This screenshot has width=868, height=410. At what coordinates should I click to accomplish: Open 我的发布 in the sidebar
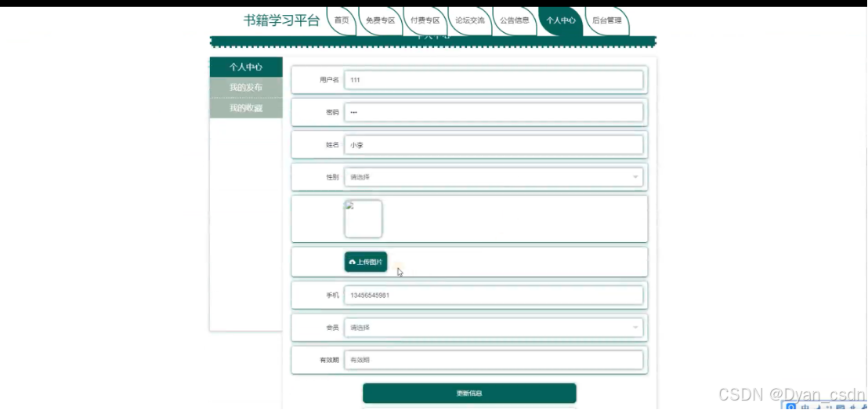246,88
